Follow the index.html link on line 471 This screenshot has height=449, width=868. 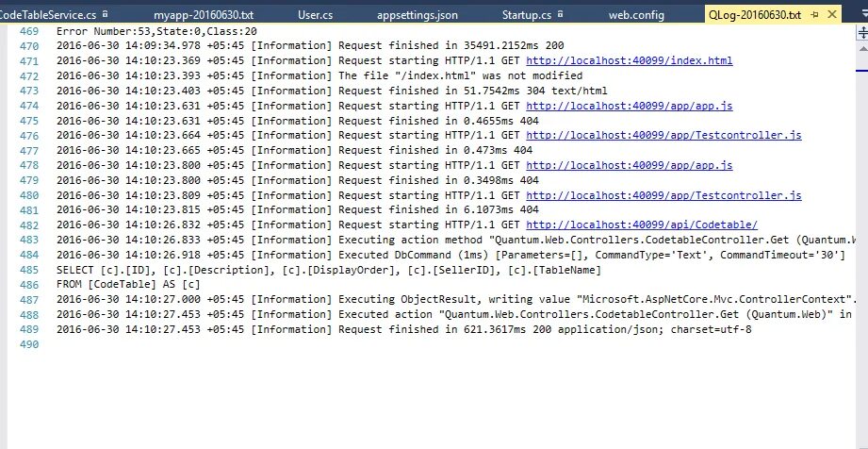(x=629, y=60)
